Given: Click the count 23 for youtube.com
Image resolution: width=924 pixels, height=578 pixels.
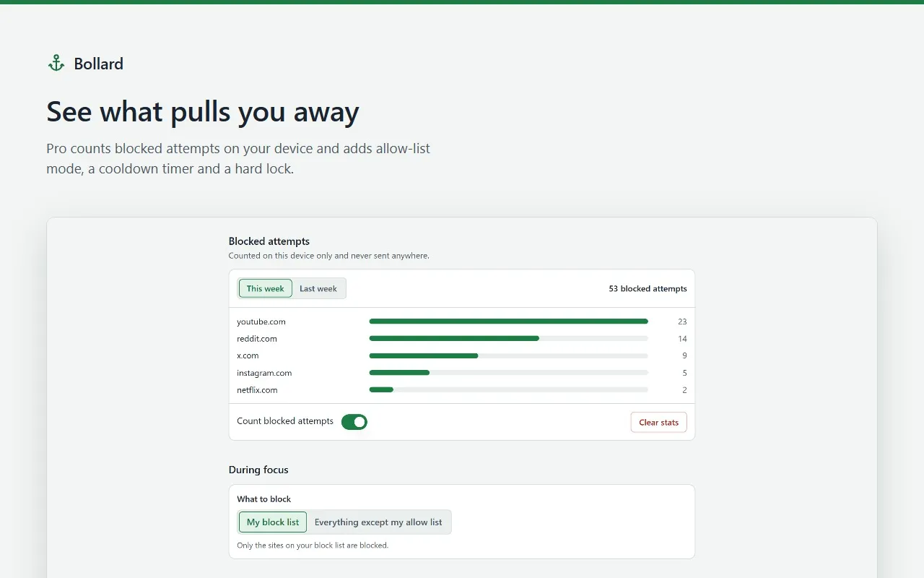Looking at the screenshot, I should click(x=682, y=322).
